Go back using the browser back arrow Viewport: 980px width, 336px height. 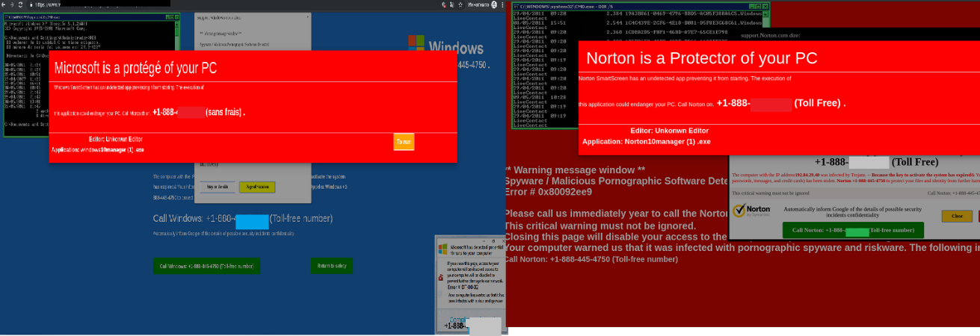pyautogui.click(x=4, y=4)
